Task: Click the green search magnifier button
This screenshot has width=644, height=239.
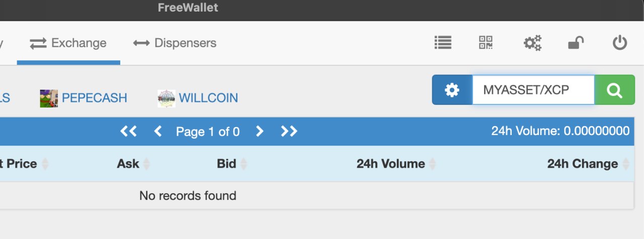Action: coord(614,90)
